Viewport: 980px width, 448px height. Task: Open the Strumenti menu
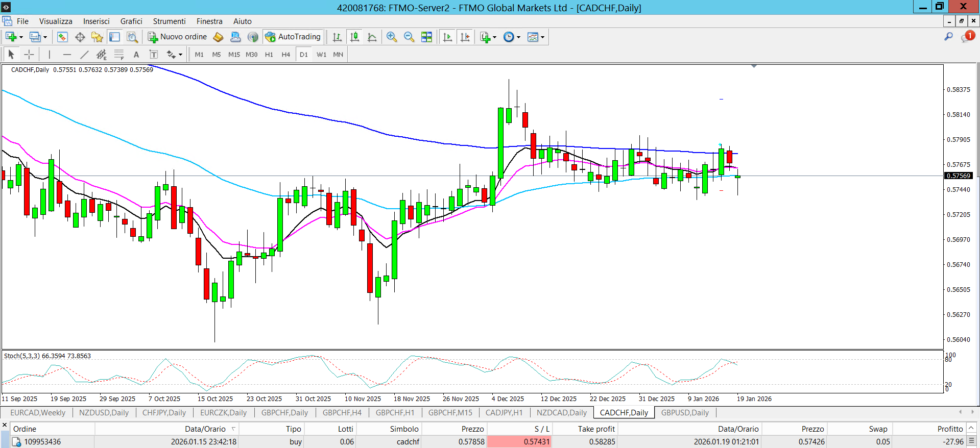click(169, 21)
